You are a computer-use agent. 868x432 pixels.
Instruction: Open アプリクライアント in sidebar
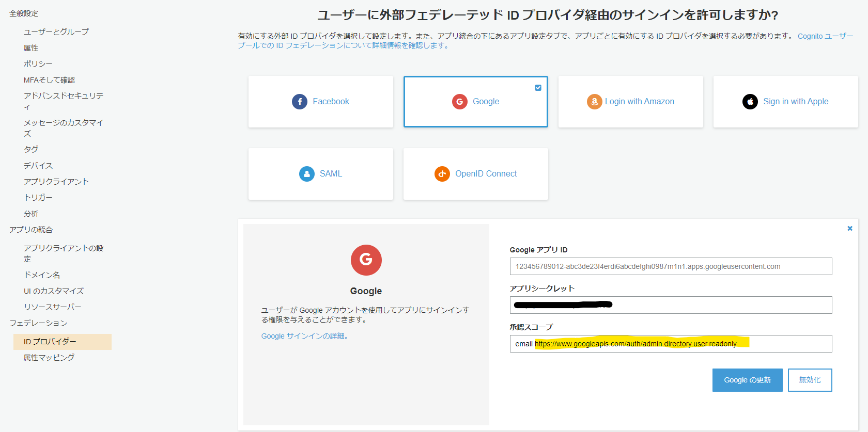[56, 182]
